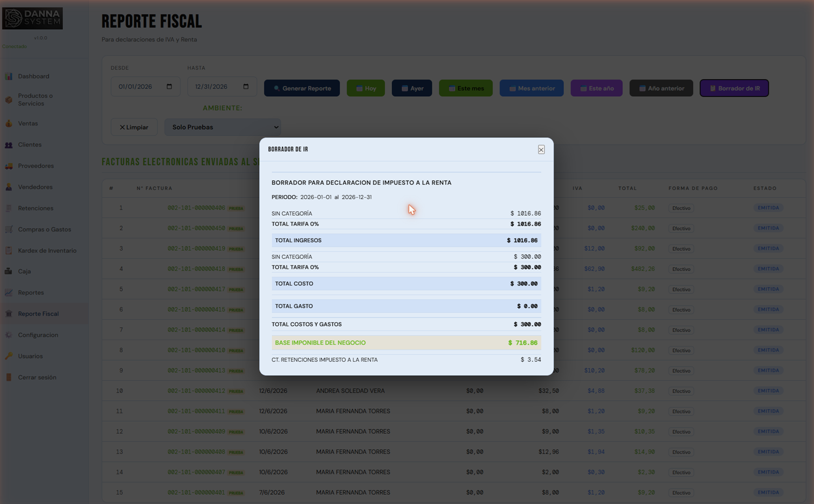Open calendar picker in Hasta date field
The height and width of the screenshot is (504, 814).
[246, 87]
